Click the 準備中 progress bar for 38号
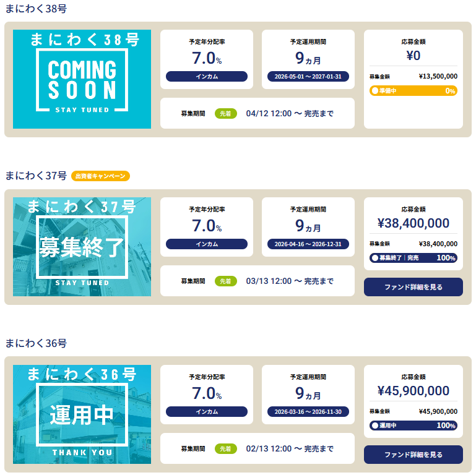This screenshot has width=476, height=475. [413, 91]
